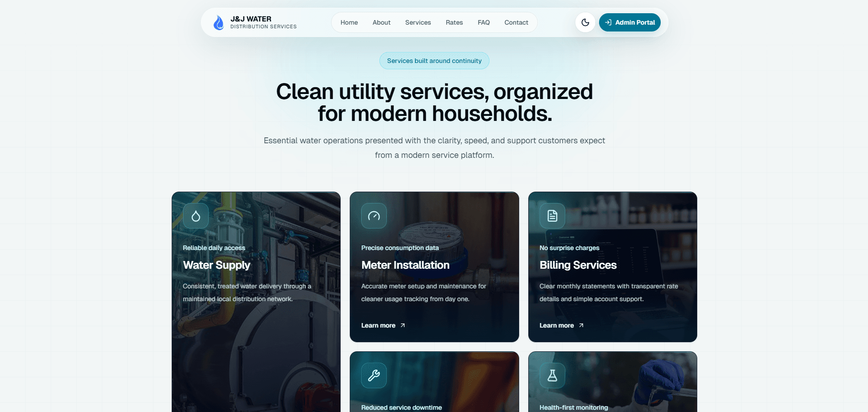Open the Admin Portal
This screenshot has height=412, width=868.
[x=630, y=22]
